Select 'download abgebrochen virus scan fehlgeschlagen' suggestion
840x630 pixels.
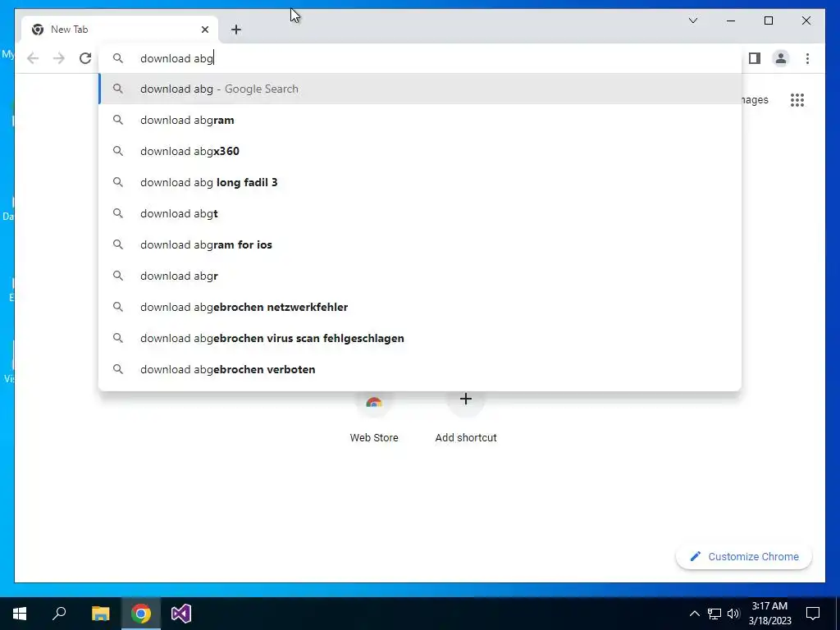pos(421,338)
